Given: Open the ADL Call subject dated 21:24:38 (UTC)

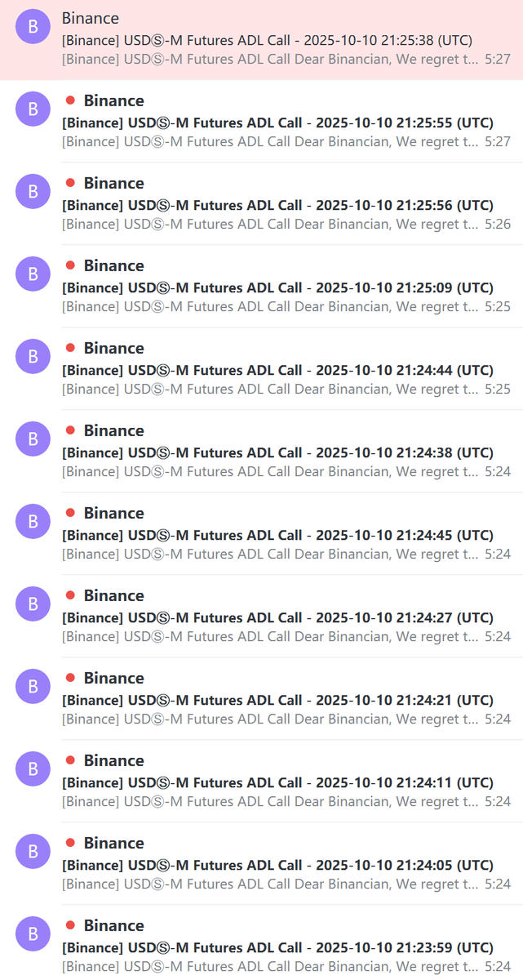Looking at the screenshot, I should click(x=277, y=453).
